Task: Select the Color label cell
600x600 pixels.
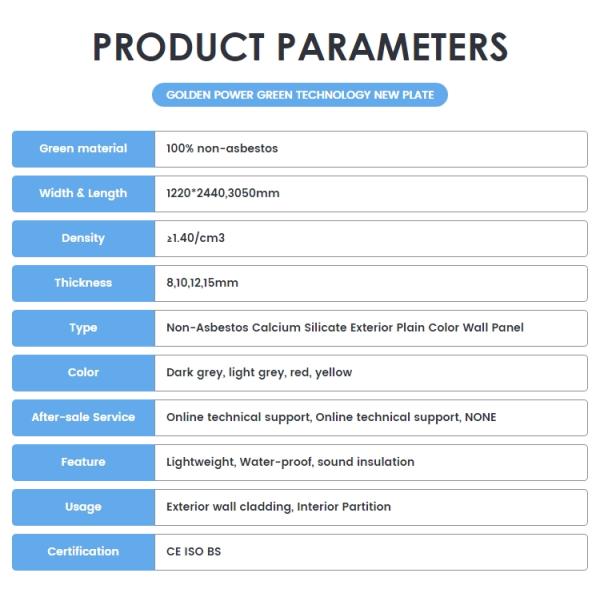Action: pyautogui.click(x=83, y=372)
